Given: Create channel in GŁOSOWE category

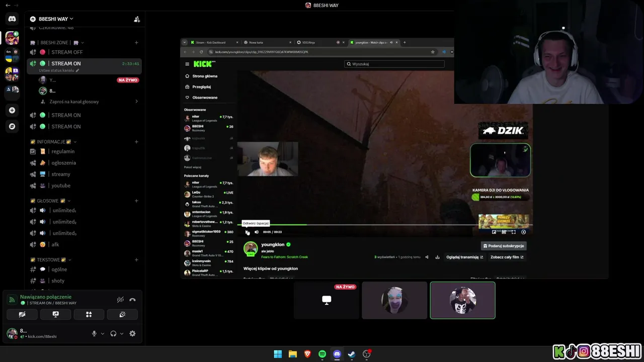Looking at the screenshot, I should point(136,201).
